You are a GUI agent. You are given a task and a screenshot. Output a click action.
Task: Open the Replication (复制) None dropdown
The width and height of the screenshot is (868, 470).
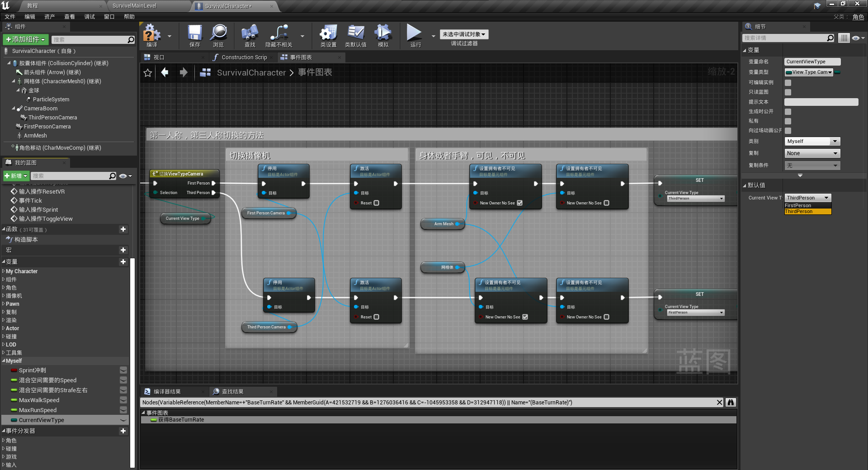812,153
